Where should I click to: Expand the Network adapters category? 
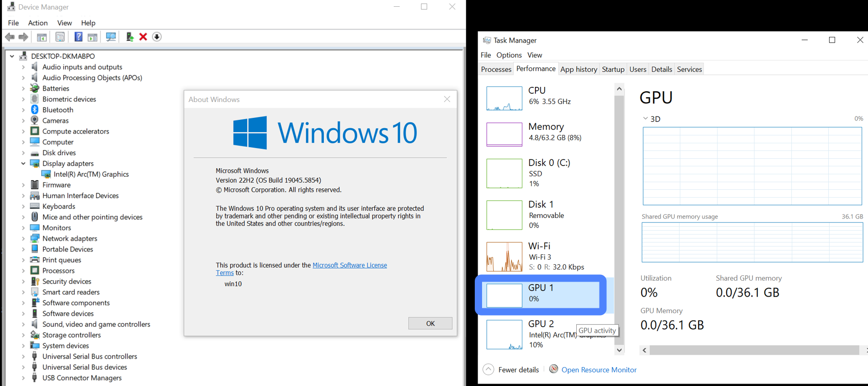[23, 238]
